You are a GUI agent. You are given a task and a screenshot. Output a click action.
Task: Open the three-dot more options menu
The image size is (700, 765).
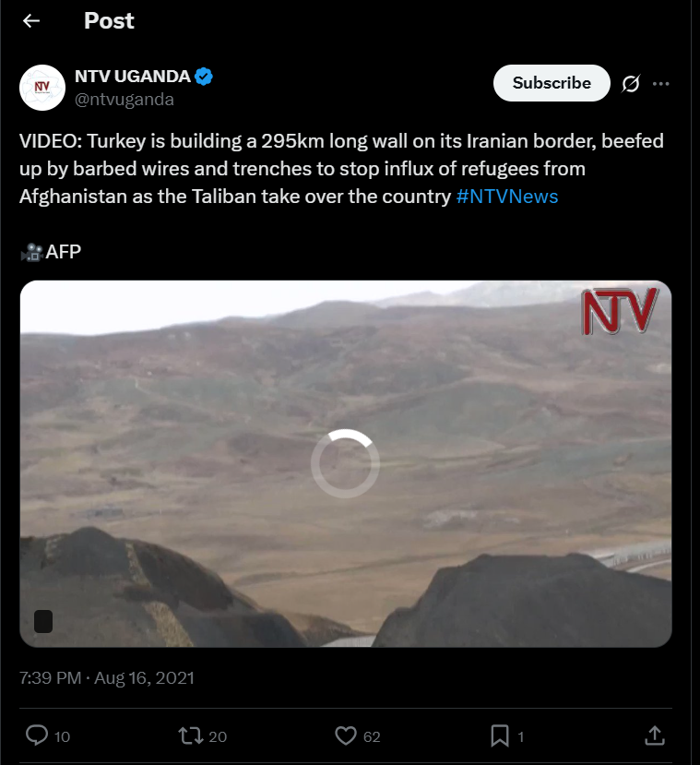point(660,83)
